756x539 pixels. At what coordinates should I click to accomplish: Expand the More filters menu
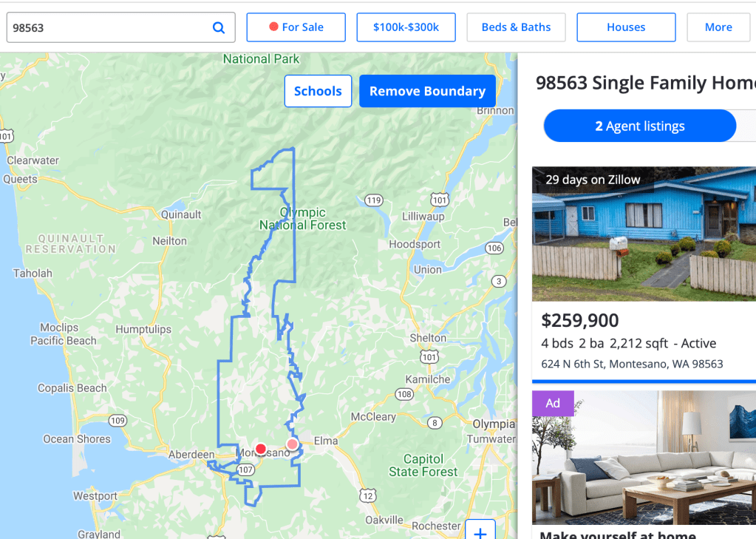718,27
